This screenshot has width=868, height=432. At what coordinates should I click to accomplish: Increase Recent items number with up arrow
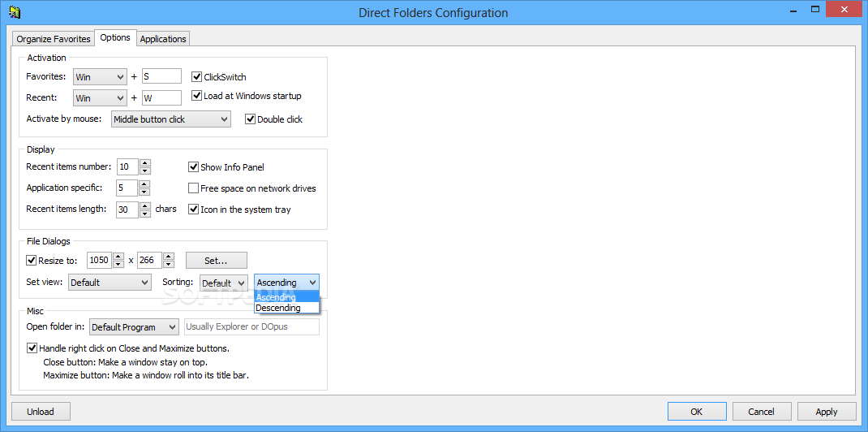(144, 163)
